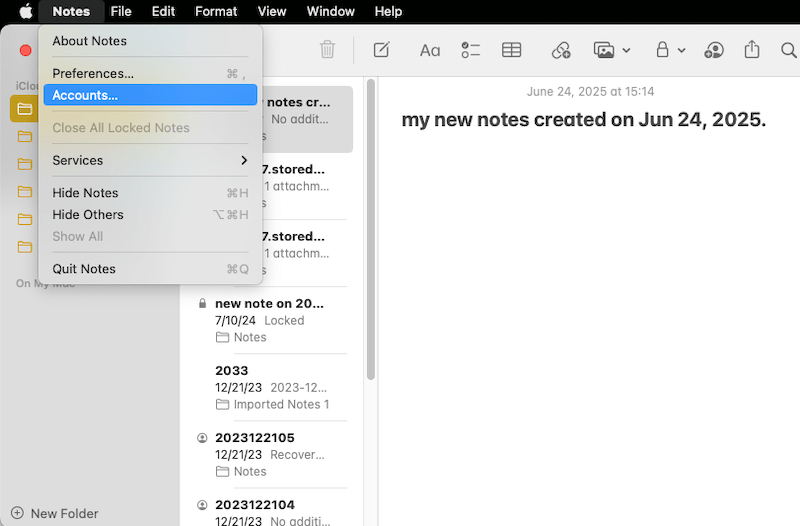Open the collaborate add-people icon
Screen dimensions: 800x526
(714, 50)
